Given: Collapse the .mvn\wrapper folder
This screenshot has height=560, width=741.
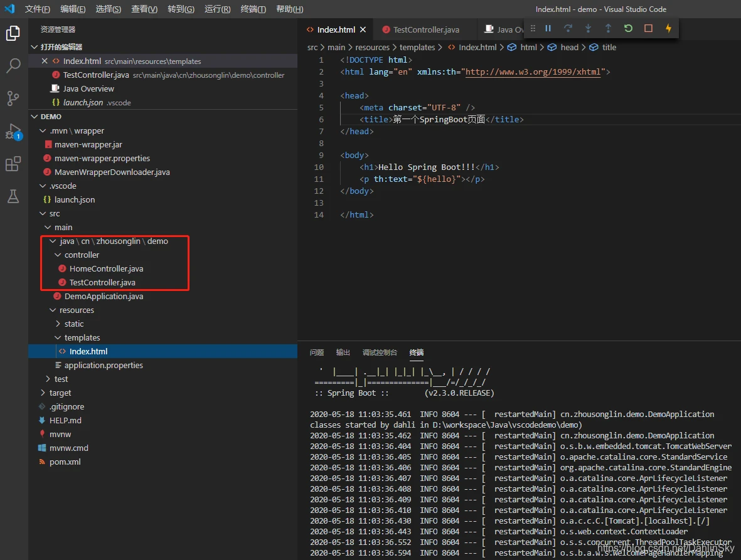Looking at the screenshot, I should tap(43, 131).
